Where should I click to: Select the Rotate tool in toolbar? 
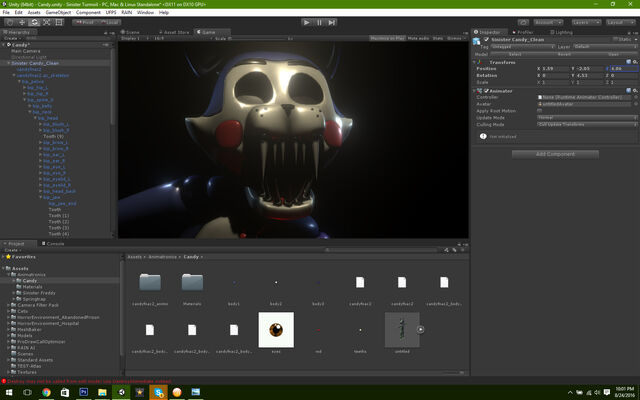point(35,22)
